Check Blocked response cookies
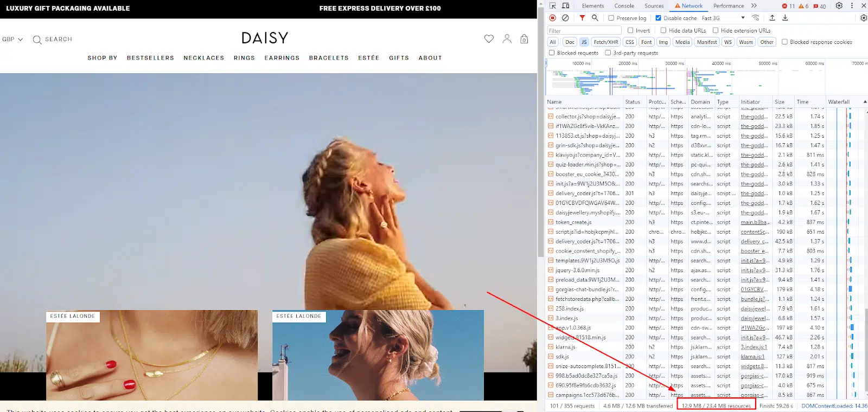The height and width of the screenshot is (412, 868). tap(784, 42)
